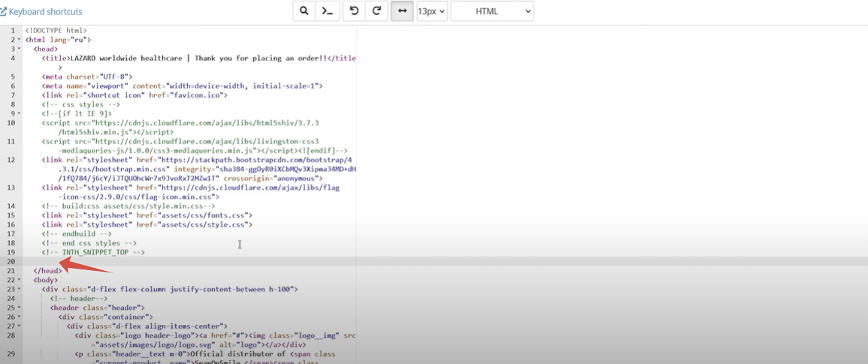Click the meta charset="UTF-8" line
This screenshot has width=868, height=364.
click(87, 77)
